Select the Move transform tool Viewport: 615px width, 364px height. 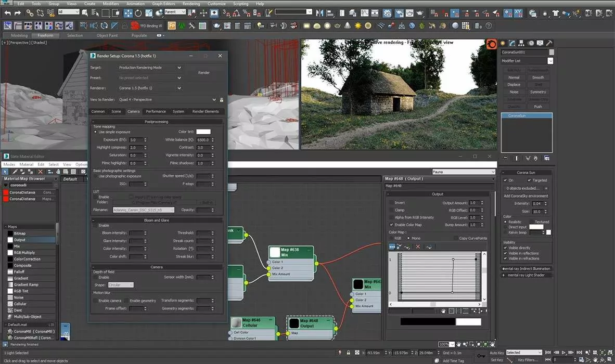[128, 12]
